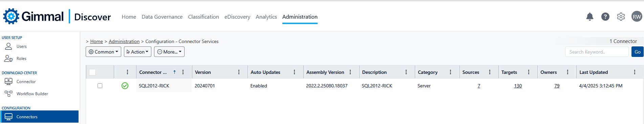Open the Last Updated column options icon
The width and height of the screenshot is (644, 124).
(635, 72)
